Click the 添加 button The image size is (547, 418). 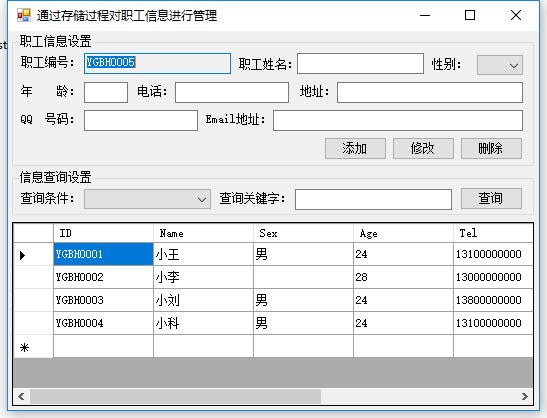pyautogui.click(x=355, y=148)
